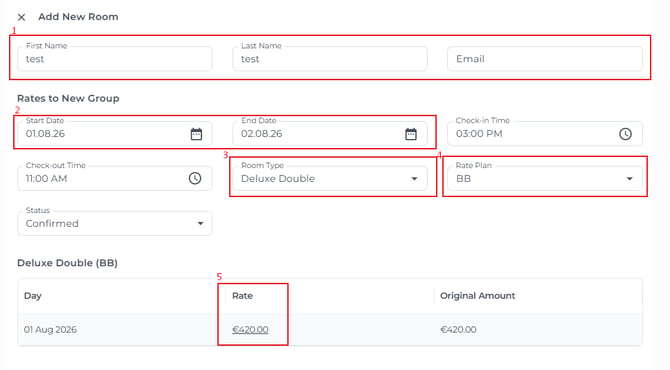Select the End Date value 02.08.26
The width and height of the screenshot is (670, 370).
coord(262,134)
